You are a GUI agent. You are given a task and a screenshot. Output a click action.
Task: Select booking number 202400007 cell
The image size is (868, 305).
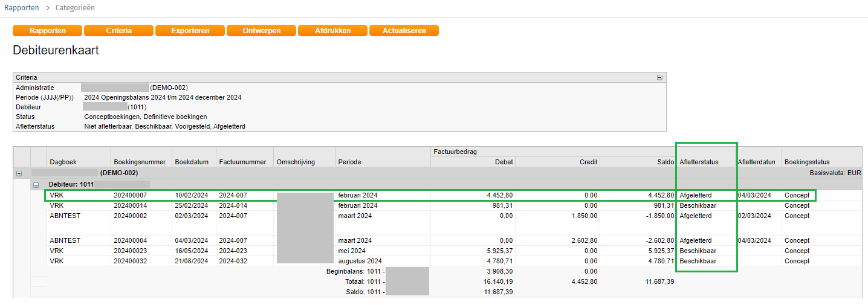click(130, 195)
